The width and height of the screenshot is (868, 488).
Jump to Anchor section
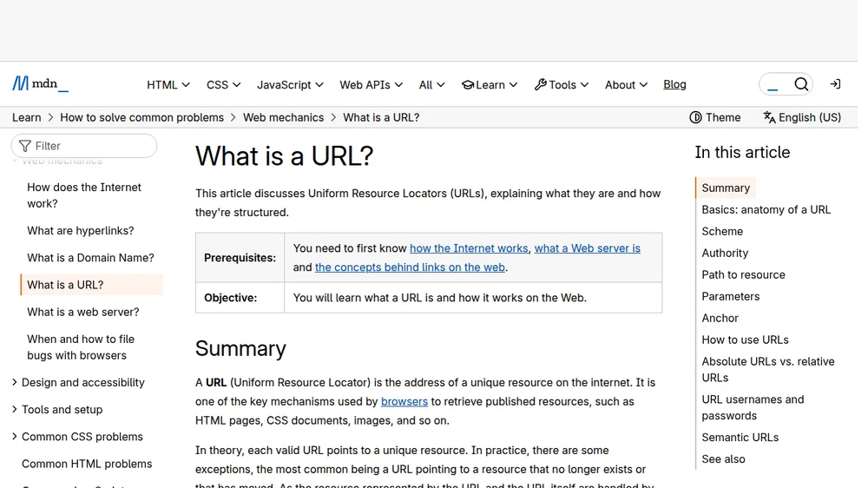point(720,318)
